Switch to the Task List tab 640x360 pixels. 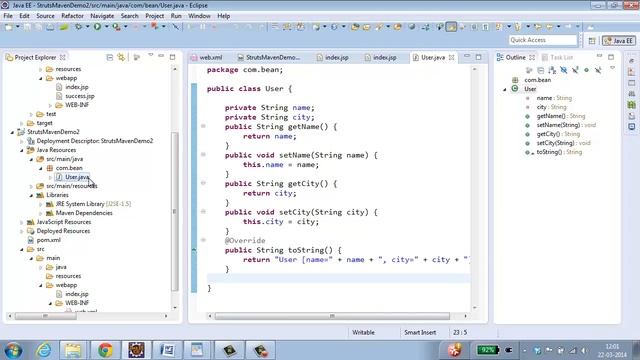558,58
